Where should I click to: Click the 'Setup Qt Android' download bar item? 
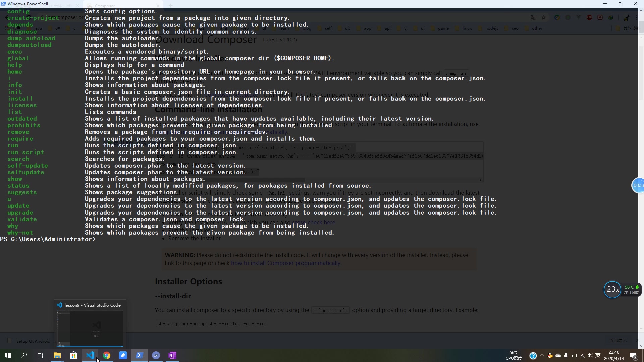pyautogui.click(x=30, y=341)
